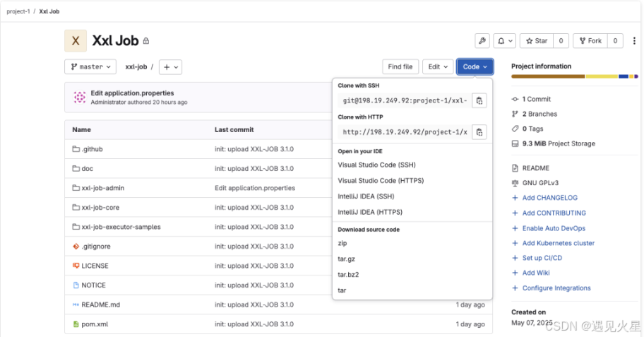This screenshot has height=337, width=644.
Task: Click the .gitignore git icon
Action: [x=76, y=246]
